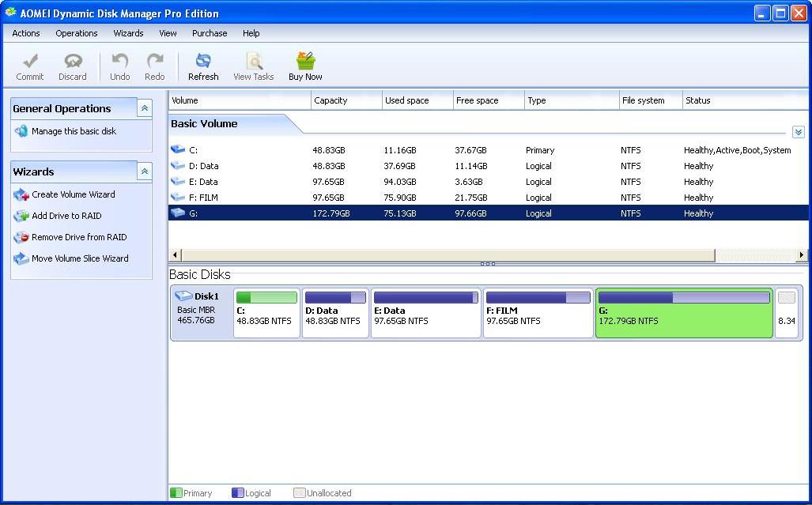Click the Refresh toolbar icon
Screen dimensions: 812x505
203,61
